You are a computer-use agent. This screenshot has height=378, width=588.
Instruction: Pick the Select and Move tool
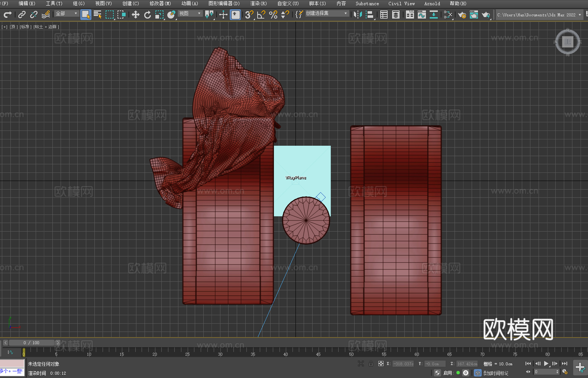point(136,14)
